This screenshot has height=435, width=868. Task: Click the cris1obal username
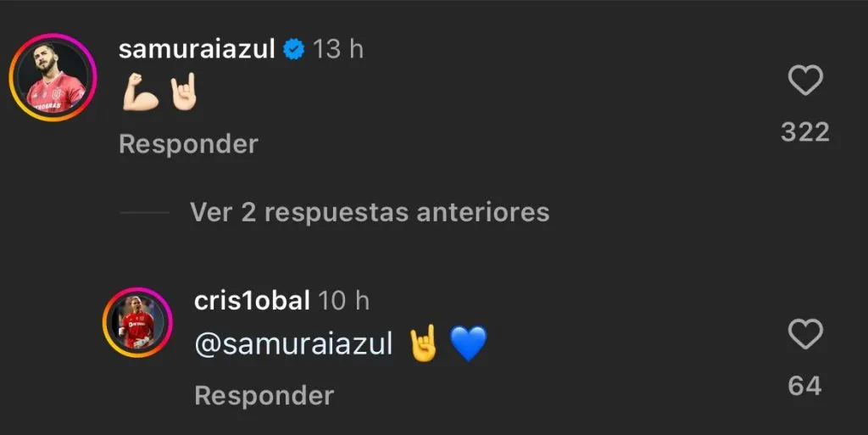252,301
